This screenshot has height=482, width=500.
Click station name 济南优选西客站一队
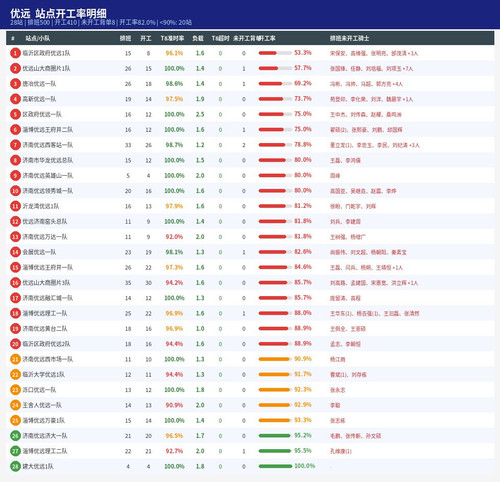tap(48, 145)
